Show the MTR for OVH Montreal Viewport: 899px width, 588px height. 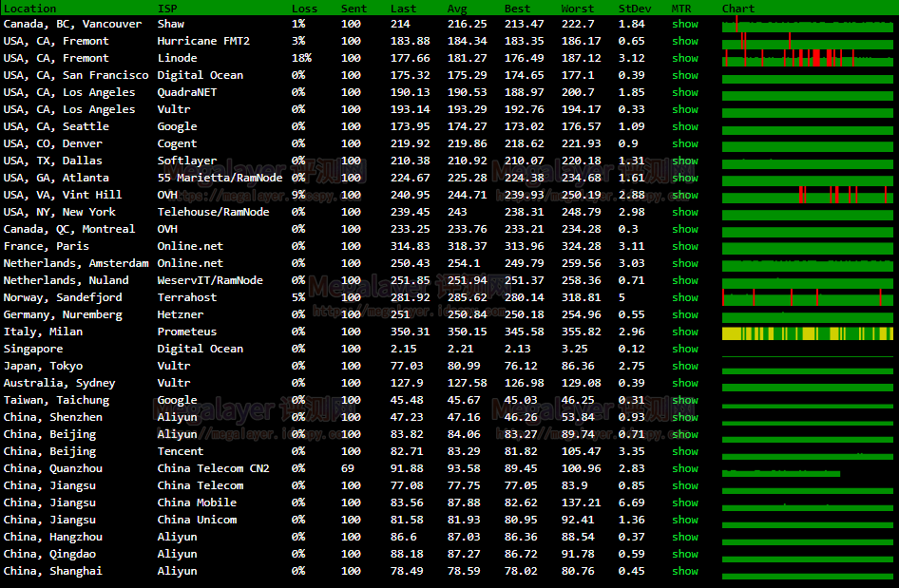pos(685,229)
